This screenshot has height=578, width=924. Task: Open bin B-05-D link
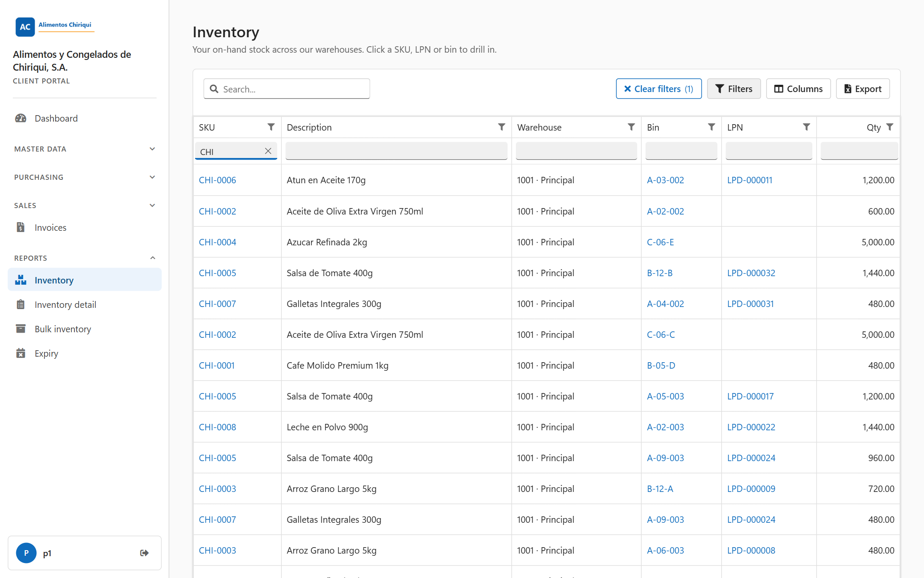pyautogui.click(x=661, y=366)
